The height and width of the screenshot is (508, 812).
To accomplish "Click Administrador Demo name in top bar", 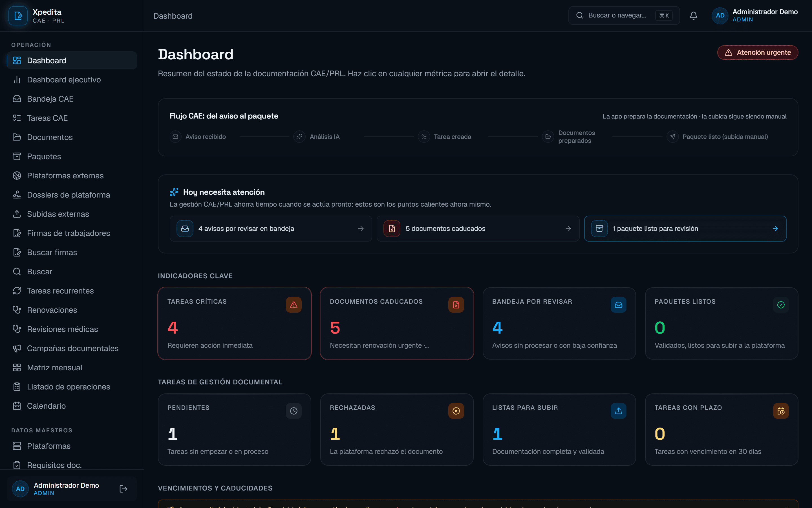I will pos(765,12).
